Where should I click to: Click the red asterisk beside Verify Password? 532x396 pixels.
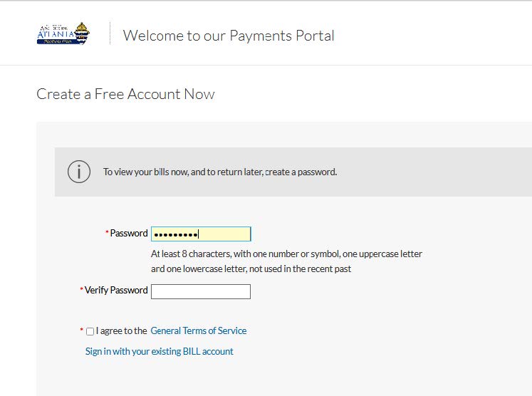[x=81, y=289]
